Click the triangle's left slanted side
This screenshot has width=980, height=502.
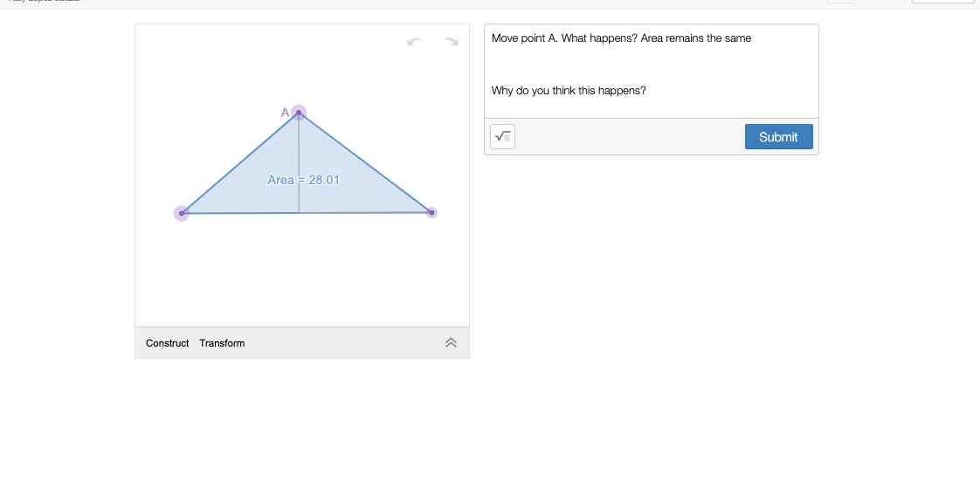[240, 163]
